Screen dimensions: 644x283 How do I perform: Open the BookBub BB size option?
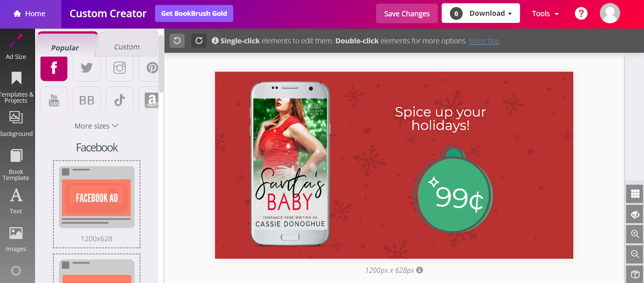click(87, 100)
